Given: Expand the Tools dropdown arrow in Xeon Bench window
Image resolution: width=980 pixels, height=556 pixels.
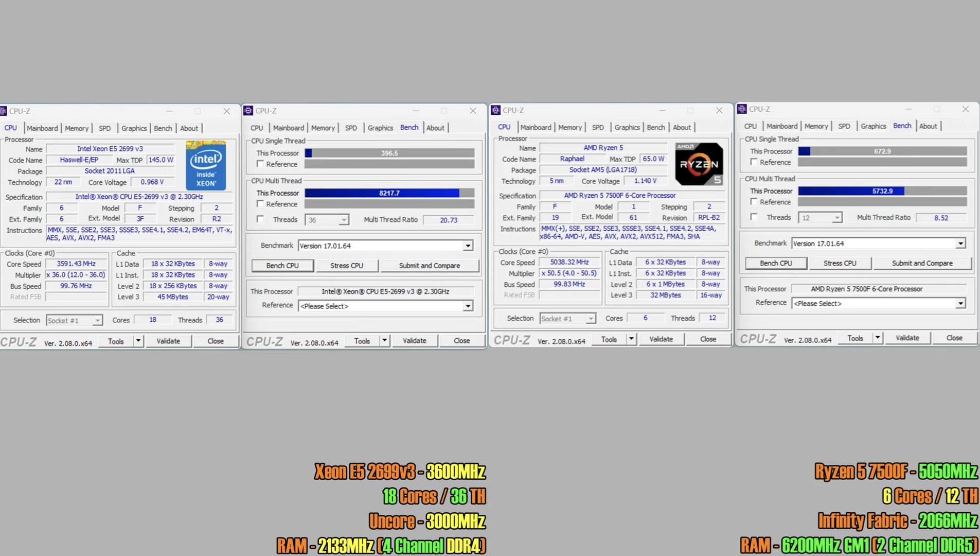Looking at the screenshot, I should tap(384, 340).
